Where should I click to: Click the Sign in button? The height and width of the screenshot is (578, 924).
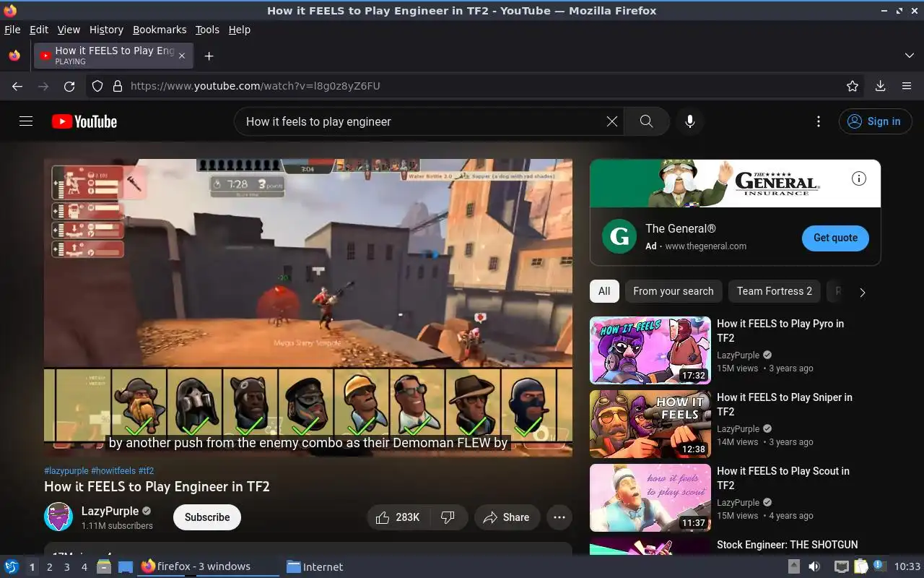875,121
